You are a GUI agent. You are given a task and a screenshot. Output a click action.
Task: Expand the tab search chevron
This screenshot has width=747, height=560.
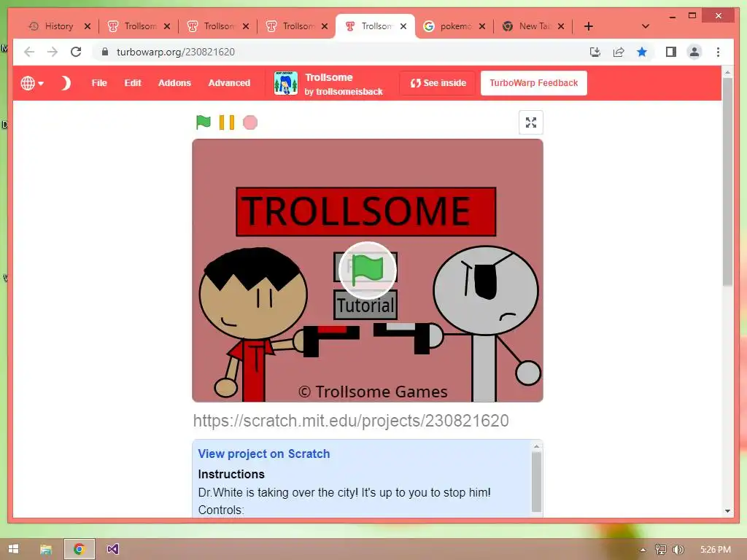tap(646, 26)
